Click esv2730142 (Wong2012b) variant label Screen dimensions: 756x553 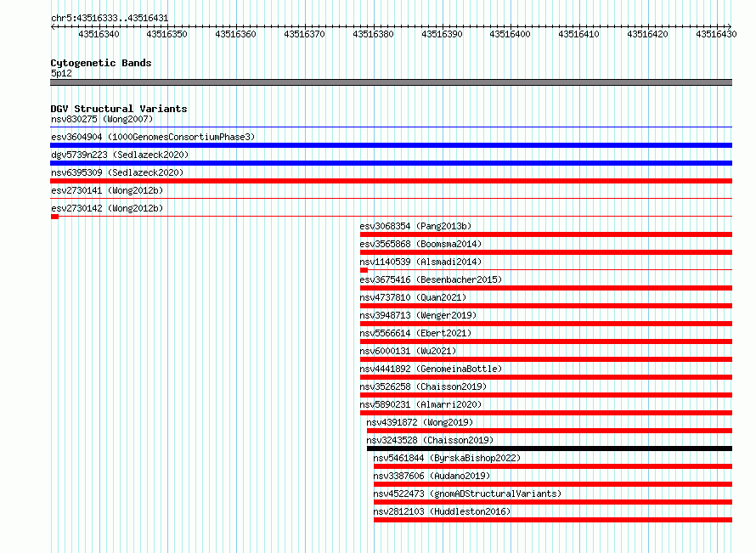coord(107,208)
